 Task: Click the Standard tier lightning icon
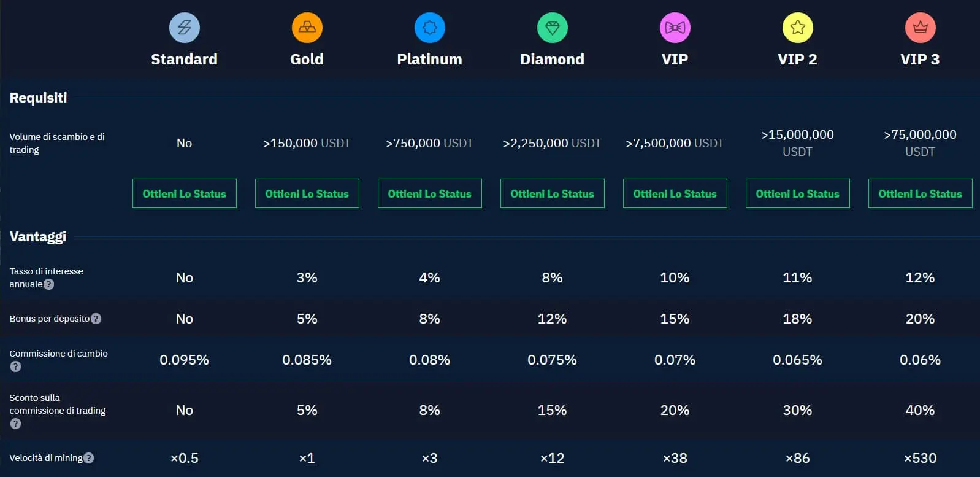(184, 28)
